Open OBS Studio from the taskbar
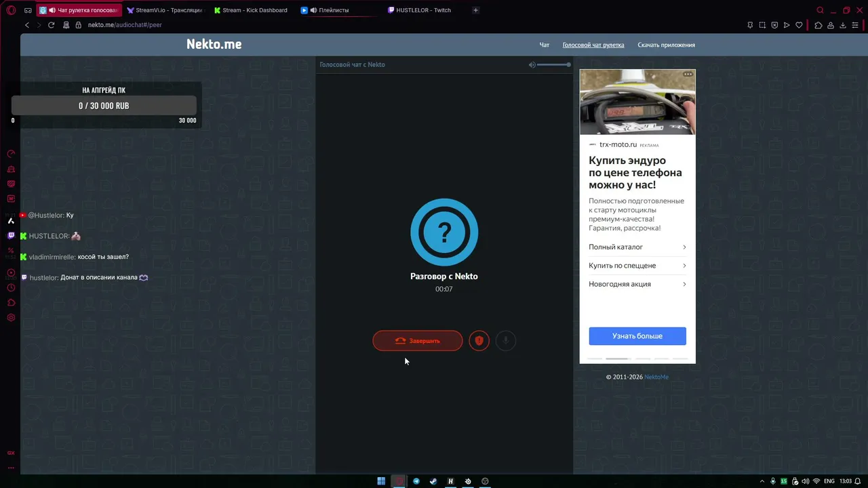Image resolution: width=868 pixels, height=488 pixels. tap(485, 481)
